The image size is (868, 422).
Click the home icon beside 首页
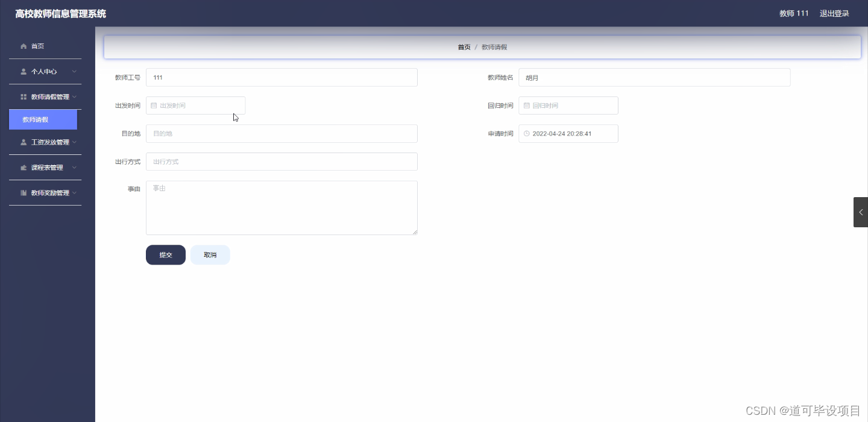pos(24,46)
